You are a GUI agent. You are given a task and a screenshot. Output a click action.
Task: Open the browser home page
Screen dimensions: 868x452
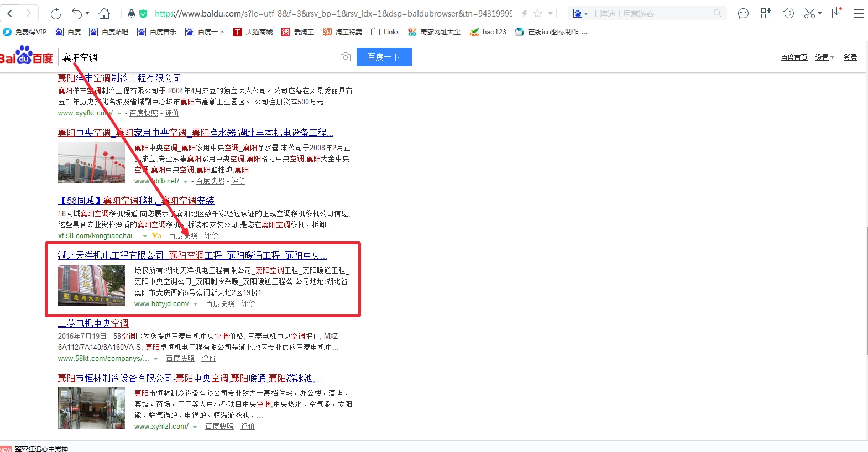pyautogui.click(x=104, y=13)
